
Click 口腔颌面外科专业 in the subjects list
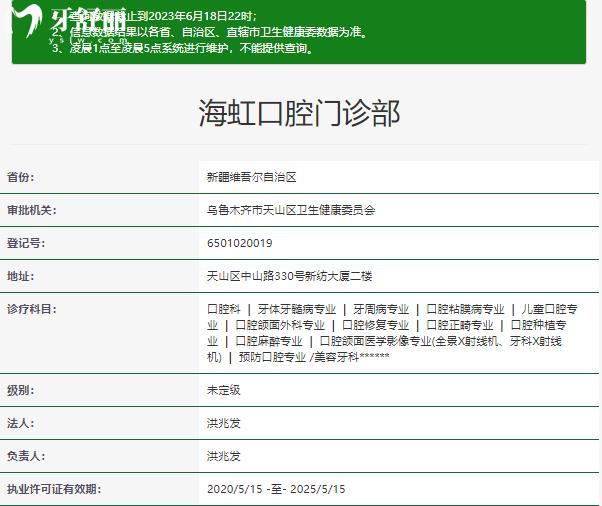tap(280, 326)
